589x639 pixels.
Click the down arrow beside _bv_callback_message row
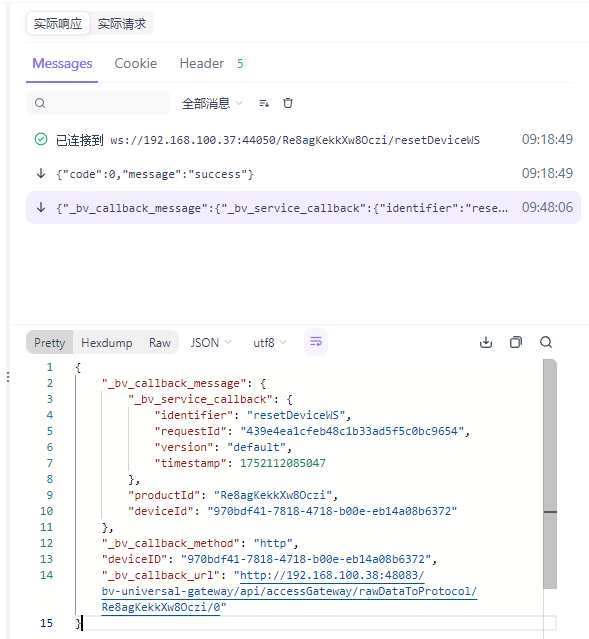click(x=41, y=207)
